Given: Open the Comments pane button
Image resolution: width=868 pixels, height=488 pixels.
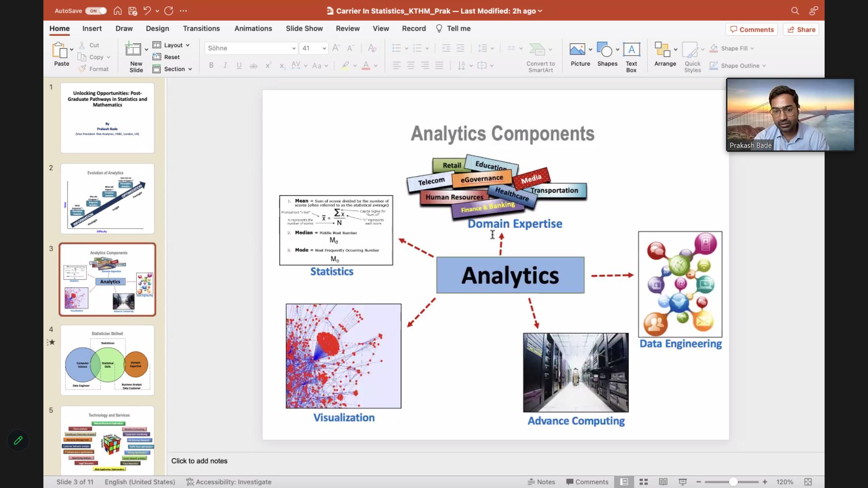Looking at the screenshot, I should [x=752, y=29].
